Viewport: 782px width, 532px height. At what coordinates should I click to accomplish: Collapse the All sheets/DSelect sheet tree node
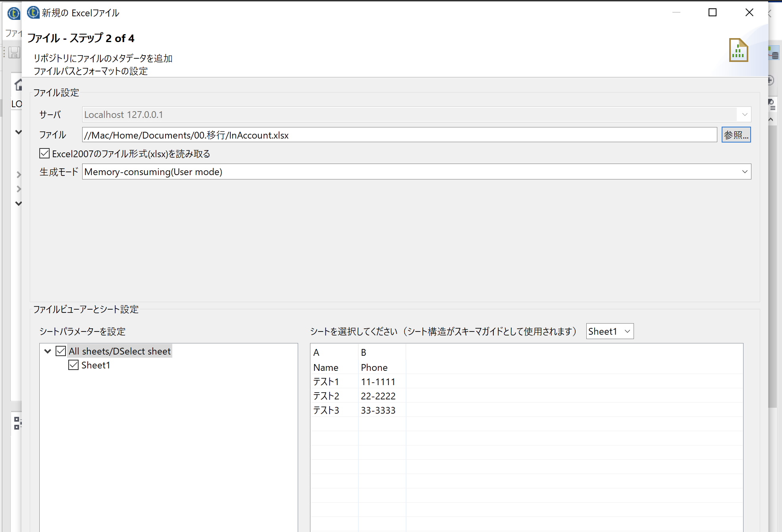tap(48, 351)
